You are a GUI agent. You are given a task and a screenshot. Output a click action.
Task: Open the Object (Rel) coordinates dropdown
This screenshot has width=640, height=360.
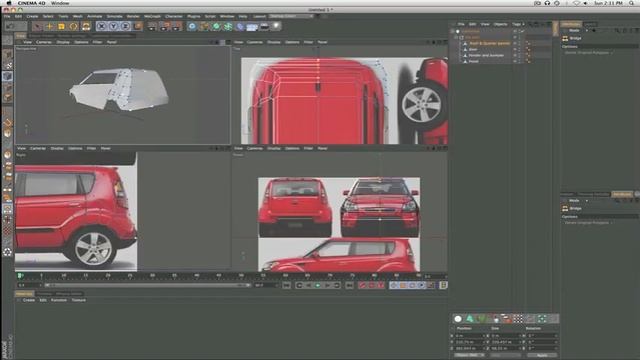469,356
